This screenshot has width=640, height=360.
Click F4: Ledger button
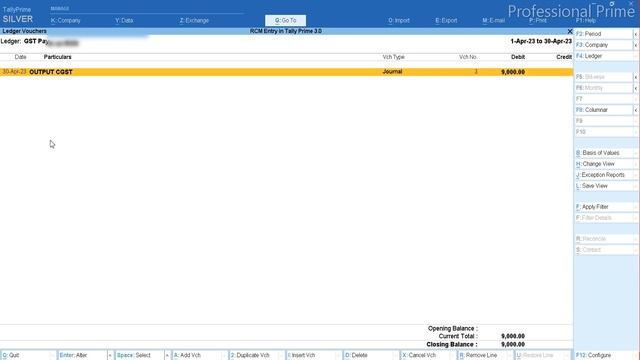(x=604, y=56)
